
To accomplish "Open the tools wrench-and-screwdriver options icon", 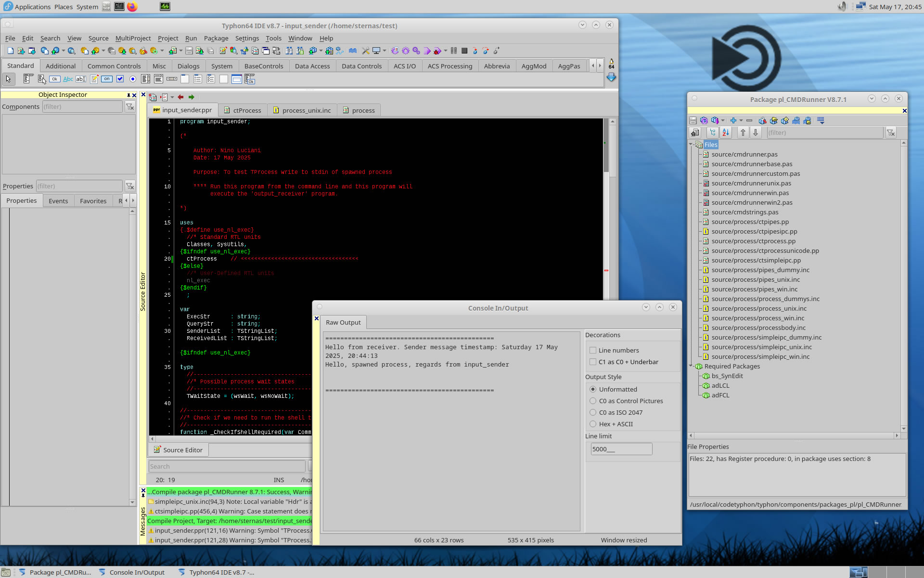I will point(366,51).
